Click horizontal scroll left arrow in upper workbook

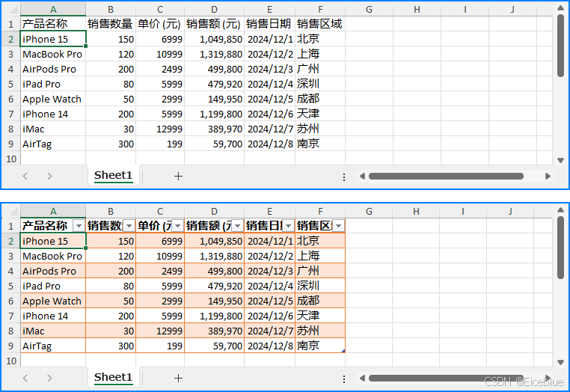click(362, 177)
